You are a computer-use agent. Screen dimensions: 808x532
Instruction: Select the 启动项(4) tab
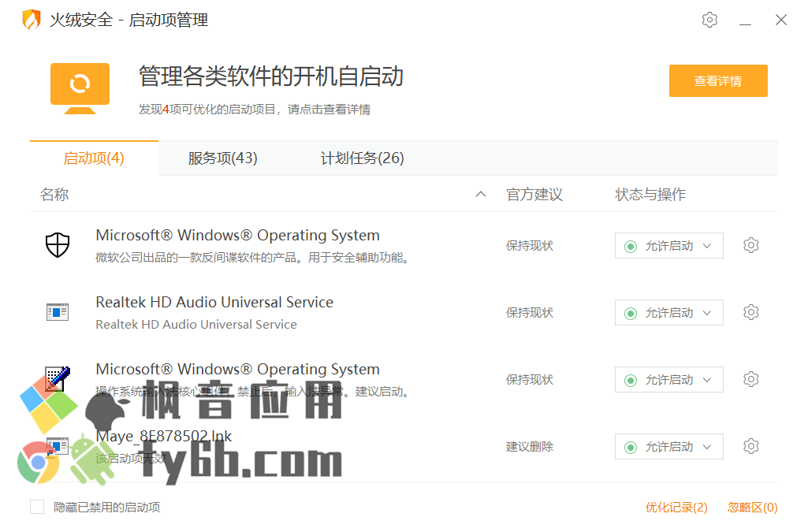pyautogui.click(x=94, y=158)
